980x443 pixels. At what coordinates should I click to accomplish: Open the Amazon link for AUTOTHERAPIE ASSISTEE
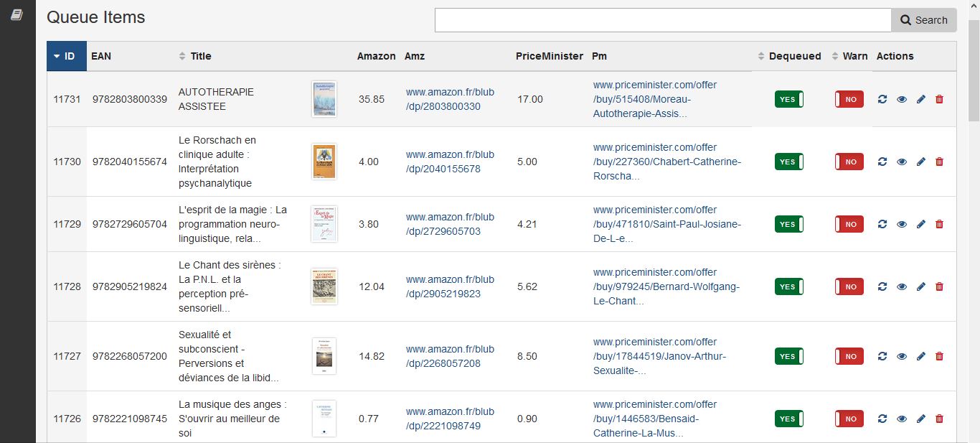[x=450, y=99]
